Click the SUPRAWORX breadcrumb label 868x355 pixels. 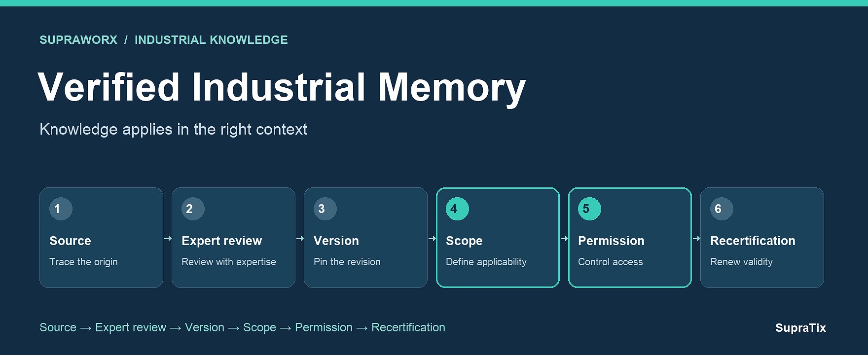point(78,40)
